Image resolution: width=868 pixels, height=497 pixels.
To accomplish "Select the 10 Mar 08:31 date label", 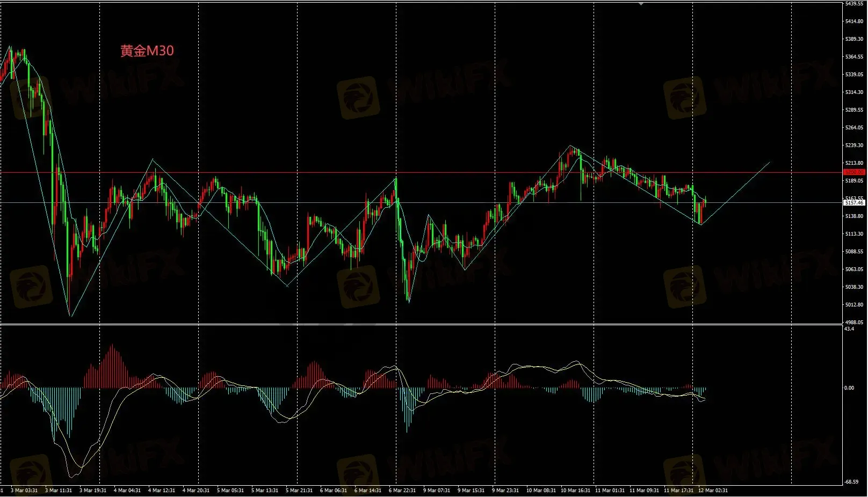I will coord(541,491).
